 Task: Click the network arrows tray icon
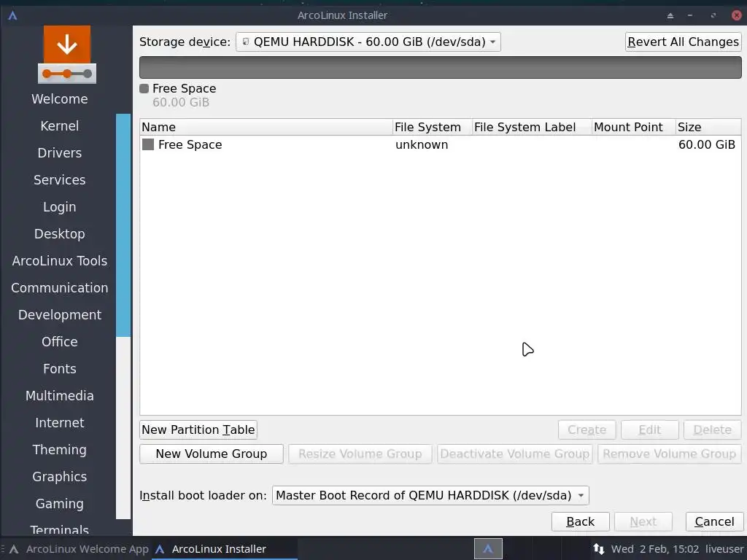598,549
